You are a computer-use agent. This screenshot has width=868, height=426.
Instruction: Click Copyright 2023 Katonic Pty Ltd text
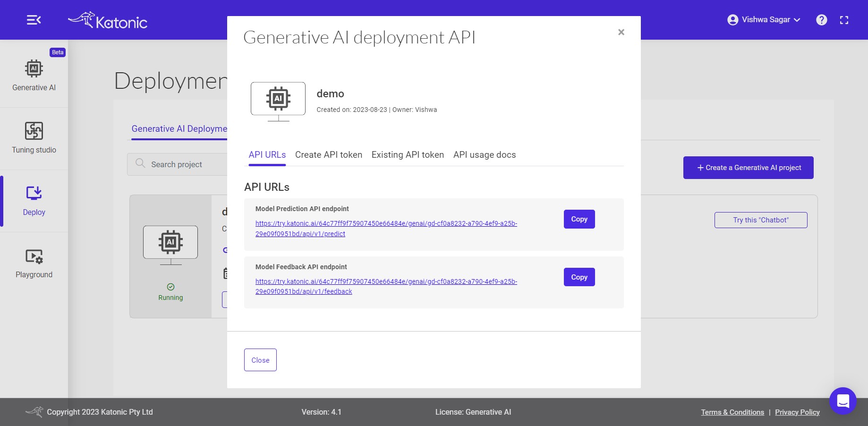[100, 412]
